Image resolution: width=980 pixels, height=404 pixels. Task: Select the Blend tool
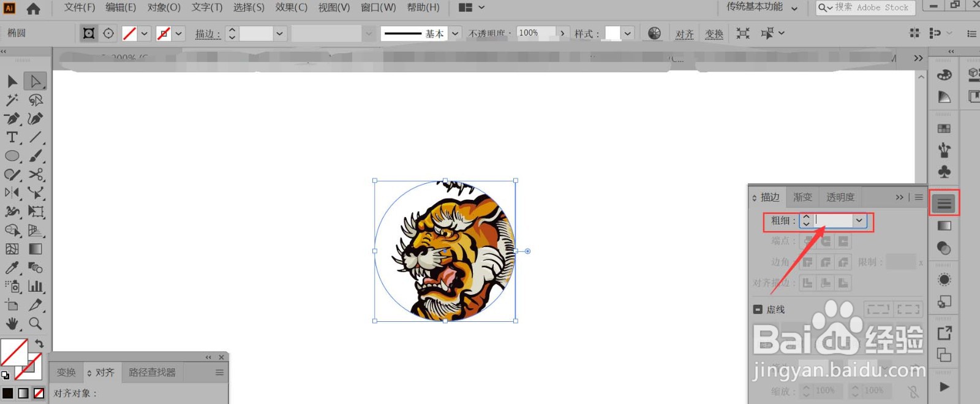point(36,268)
